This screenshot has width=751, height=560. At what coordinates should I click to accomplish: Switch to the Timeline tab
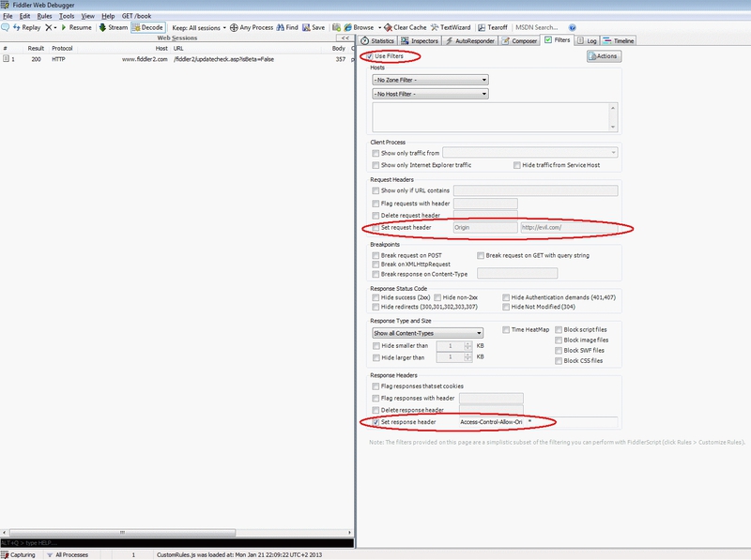pyautogui.click(x=619, y=41)
